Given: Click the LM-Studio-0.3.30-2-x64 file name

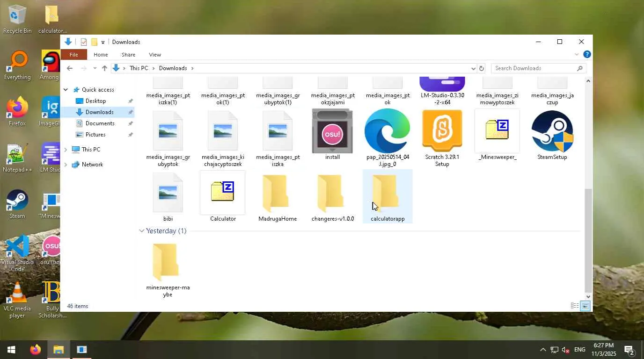Looking at the screenshot, I should (442, 99).
